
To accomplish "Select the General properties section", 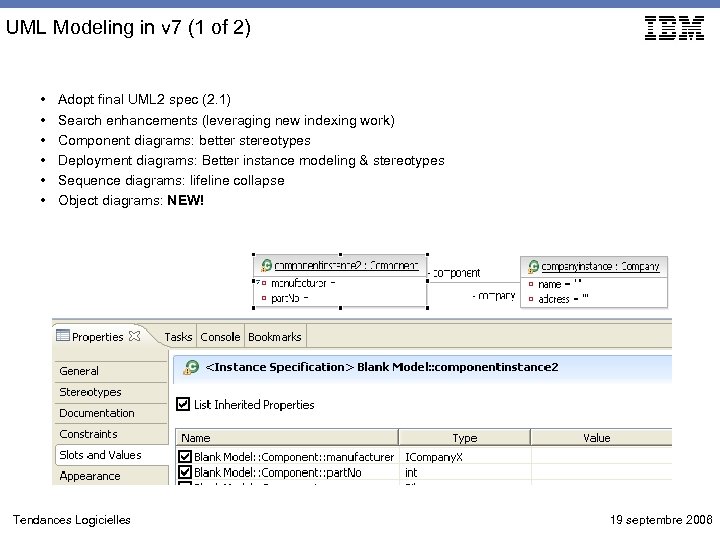I will [110, 371].
